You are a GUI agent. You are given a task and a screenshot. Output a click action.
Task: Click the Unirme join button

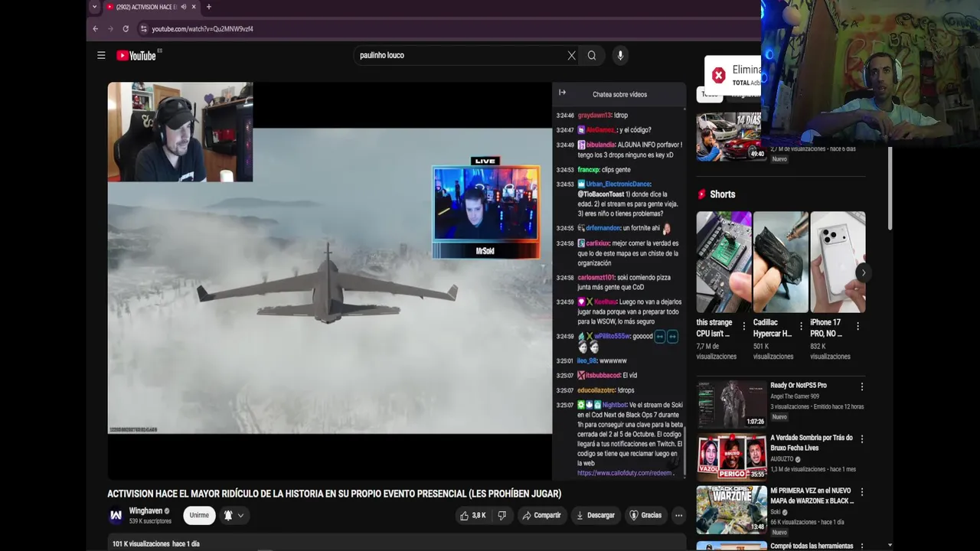point(199,515)
